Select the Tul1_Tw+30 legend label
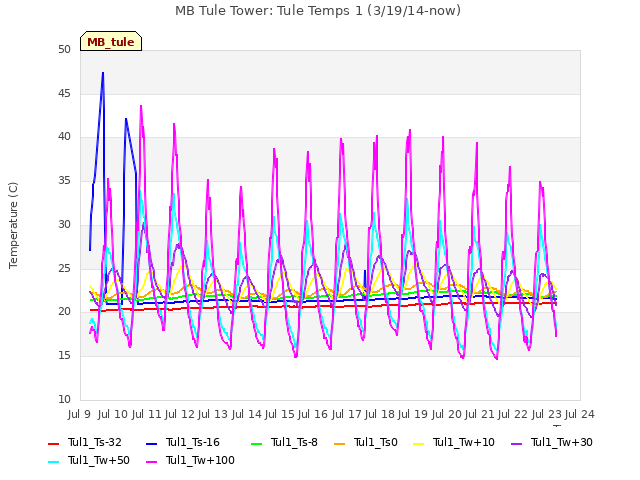Screen dimensions: 640x480 coord(562,442)
